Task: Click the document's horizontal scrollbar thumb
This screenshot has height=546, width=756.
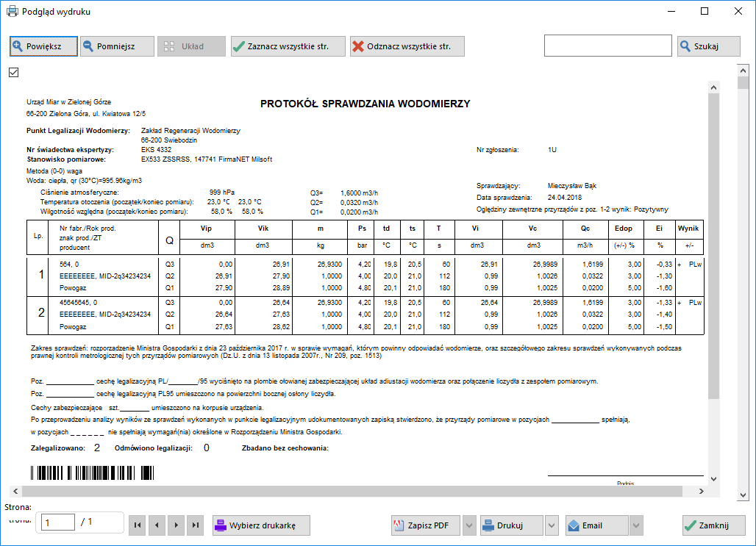Action: (352, 491)
